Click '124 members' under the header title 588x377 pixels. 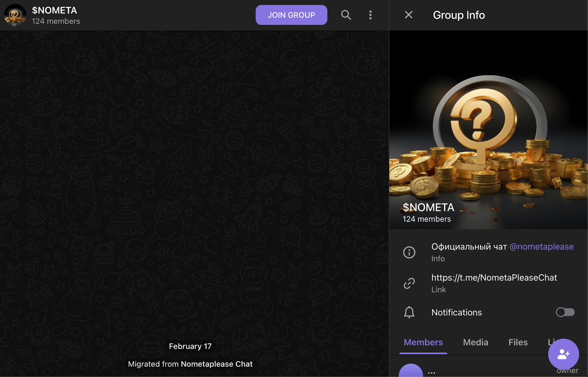(56, 21)
